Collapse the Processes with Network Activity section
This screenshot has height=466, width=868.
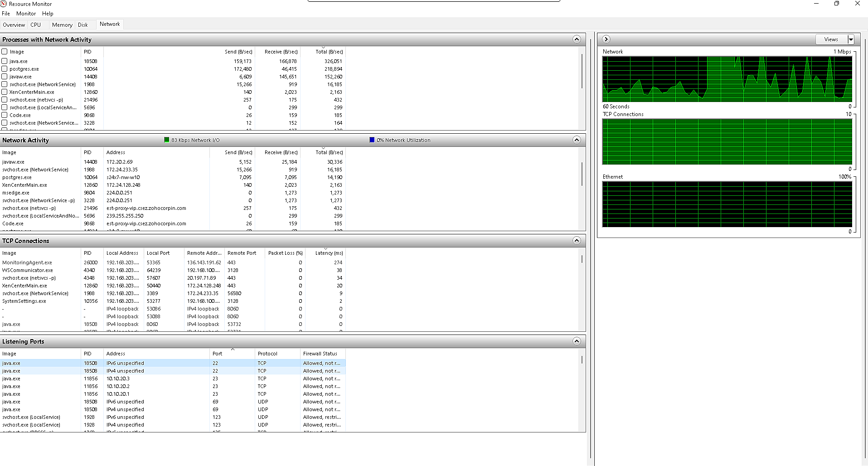coord(577,39)
